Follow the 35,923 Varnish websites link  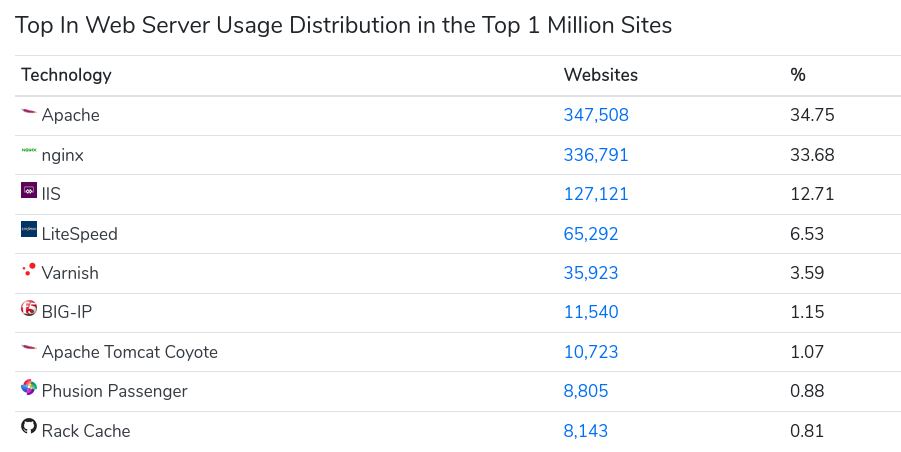tap(591, 273)
